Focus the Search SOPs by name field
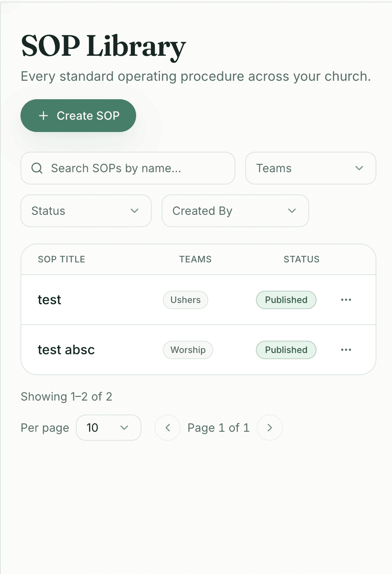 pyautogui.click(x=128, y=168)
